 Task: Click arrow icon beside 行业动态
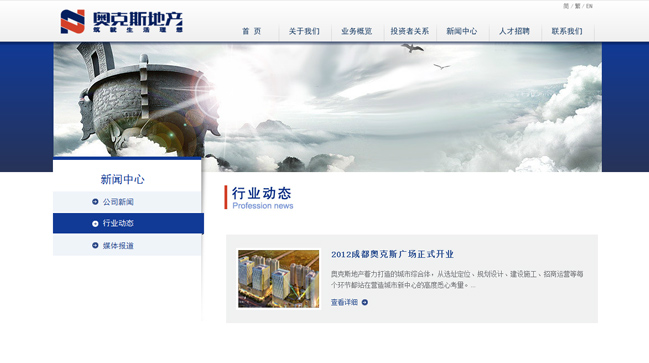95,224
